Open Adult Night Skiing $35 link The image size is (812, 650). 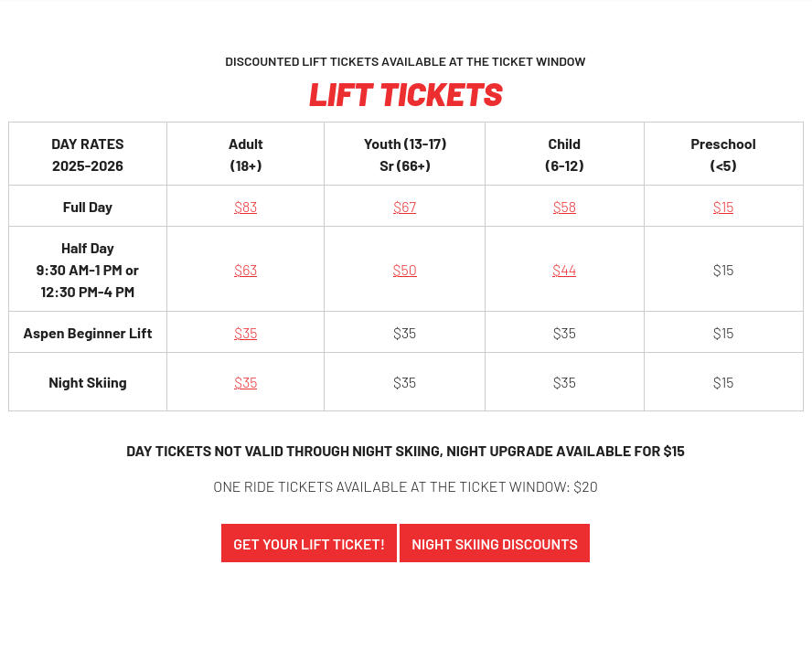click(x=245, y=383)
